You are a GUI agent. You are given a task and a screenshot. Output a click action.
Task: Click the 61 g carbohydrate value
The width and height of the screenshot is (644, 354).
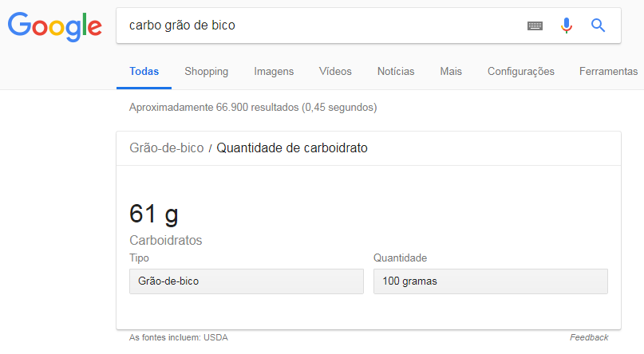[x=154, y=214]
